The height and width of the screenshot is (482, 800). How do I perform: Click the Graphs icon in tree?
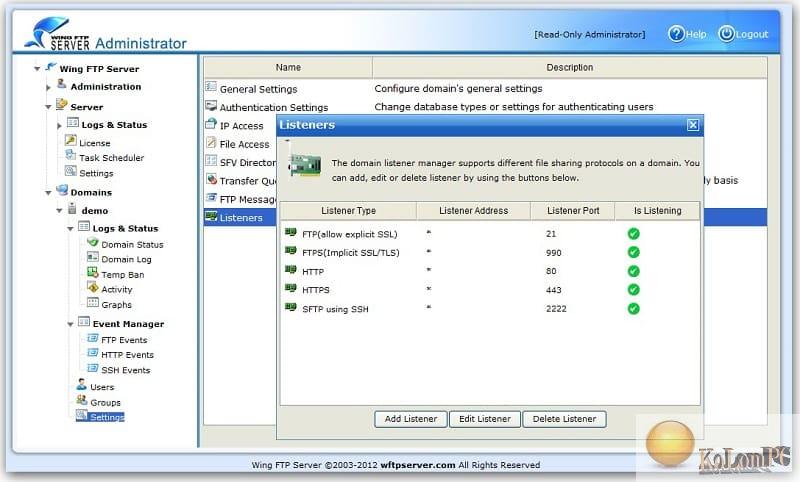(93, 302)
